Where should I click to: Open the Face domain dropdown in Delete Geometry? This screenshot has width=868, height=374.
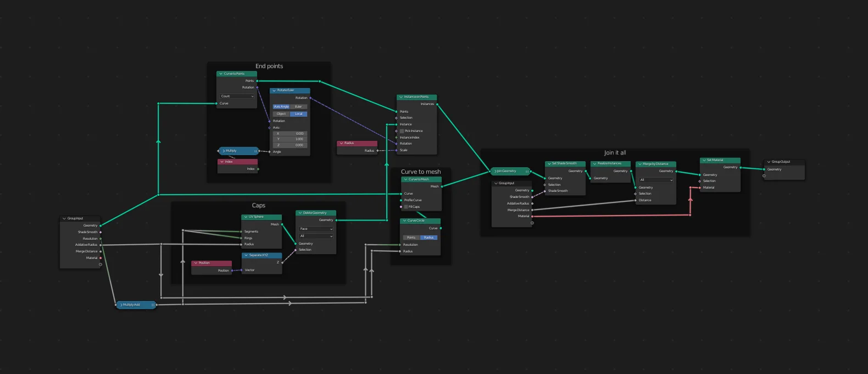click(316, 229)
